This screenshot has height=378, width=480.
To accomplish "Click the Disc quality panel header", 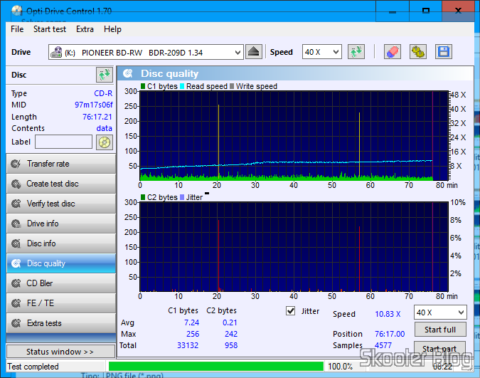I will pos(295,73).
